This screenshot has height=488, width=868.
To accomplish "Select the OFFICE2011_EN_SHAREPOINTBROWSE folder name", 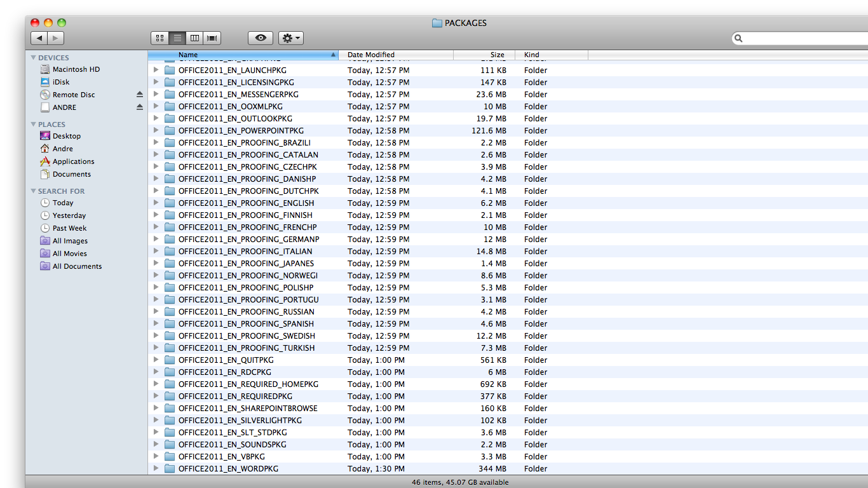I will coord(248,408).
